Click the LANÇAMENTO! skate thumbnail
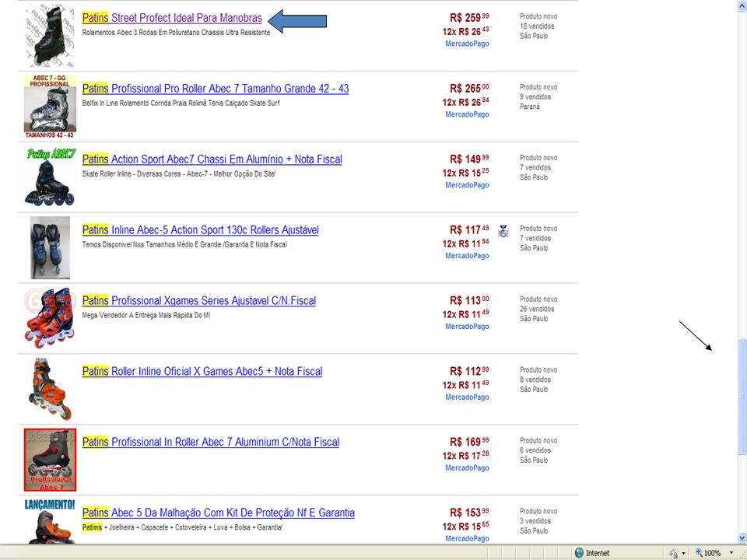This screenshot has width=747, height=560. click(50, 521)
